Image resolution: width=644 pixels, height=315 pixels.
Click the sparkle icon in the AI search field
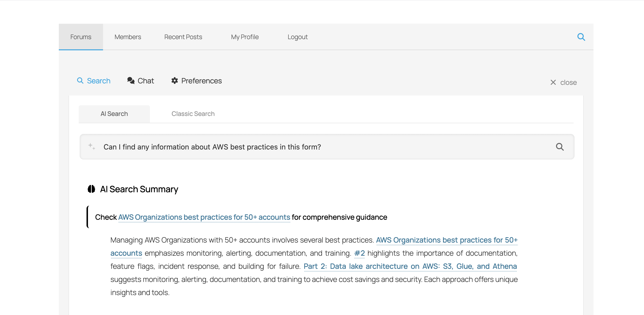click(92, 147)
